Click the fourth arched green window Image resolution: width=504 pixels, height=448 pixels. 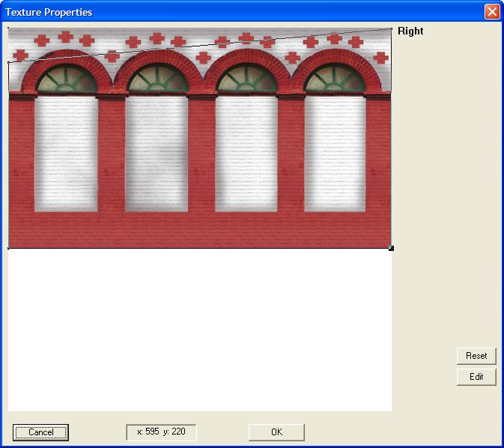(x=335, y=79)
